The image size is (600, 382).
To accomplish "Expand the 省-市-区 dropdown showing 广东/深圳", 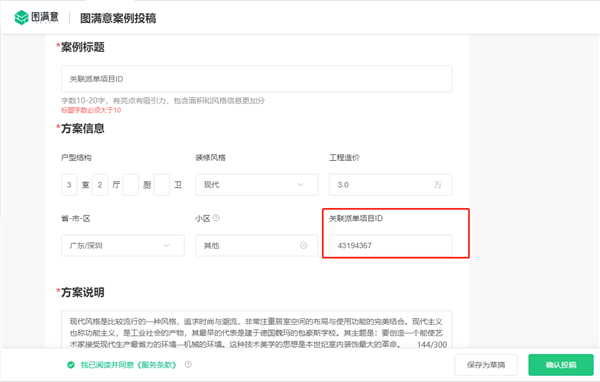I will 122,245.
